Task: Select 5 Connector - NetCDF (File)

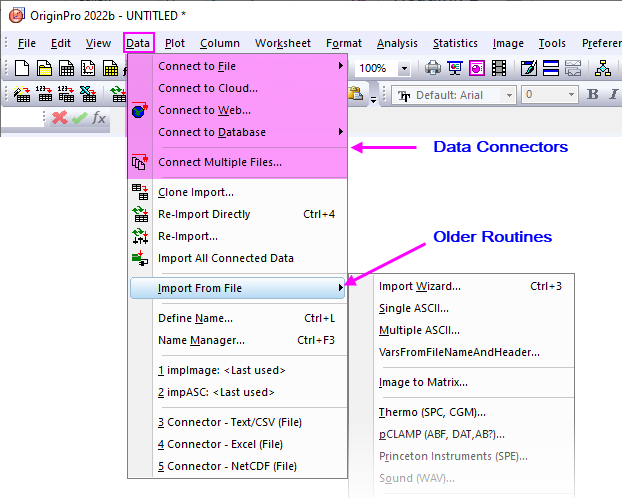Action: 237,466
